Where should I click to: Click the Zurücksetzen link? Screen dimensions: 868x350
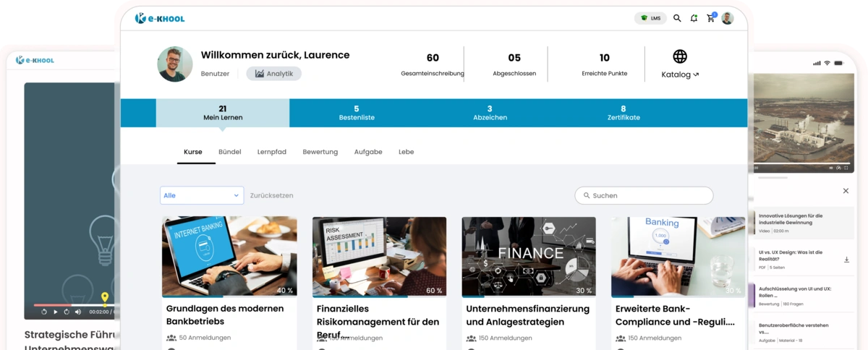point(271,195)
